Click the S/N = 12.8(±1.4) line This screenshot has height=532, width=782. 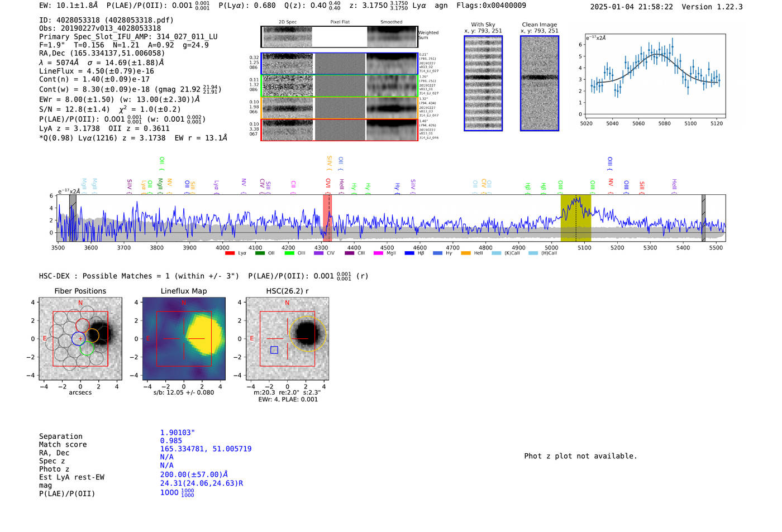coord(110,109)
